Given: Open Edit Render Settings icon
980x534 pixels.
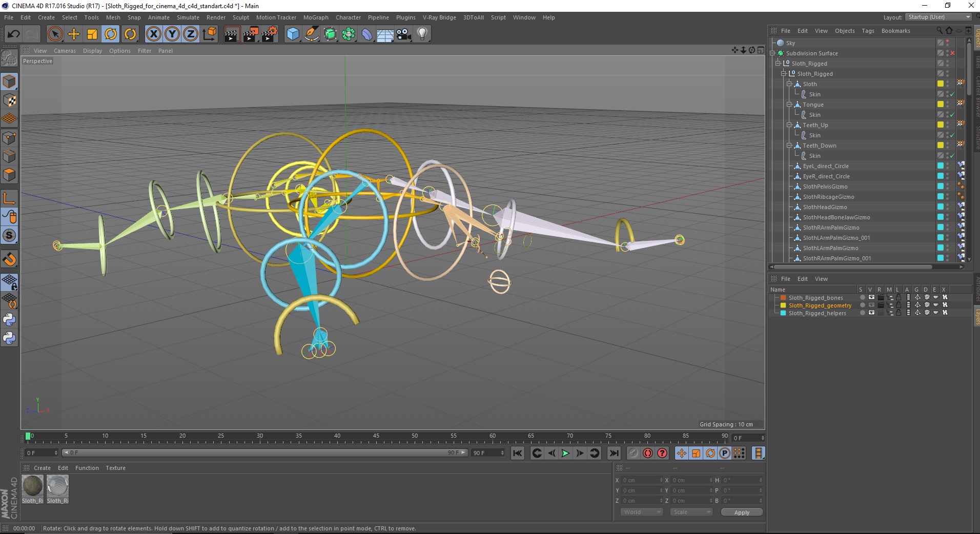Looking at the screenshot, I should click(x=270, y=34).
